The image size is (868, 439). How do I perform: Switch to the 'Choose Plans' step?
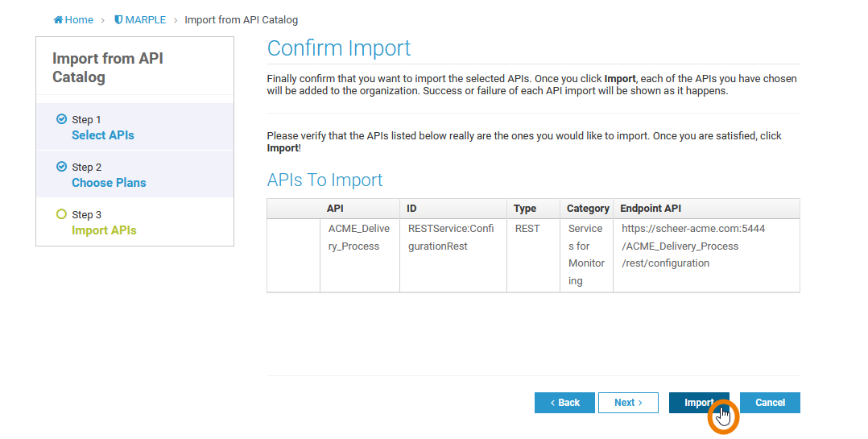tap(109, 183)
